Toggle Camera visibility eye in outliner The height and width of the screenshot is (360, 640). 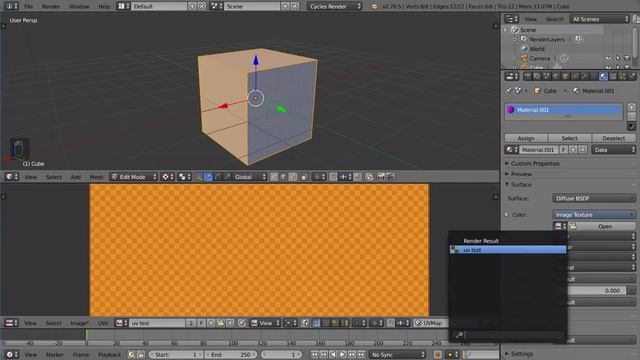(x=608, y=58)
